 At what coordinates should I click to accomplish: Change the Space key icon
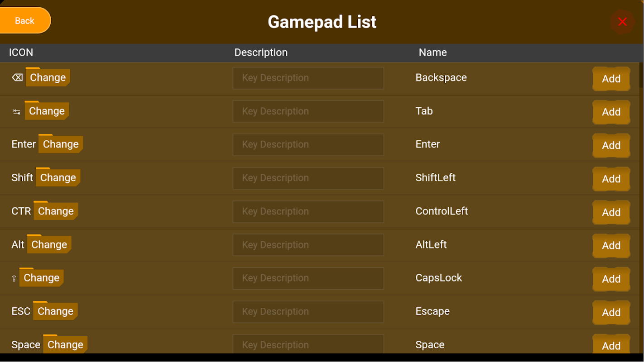pyautogui.click(x=65, y=344)
